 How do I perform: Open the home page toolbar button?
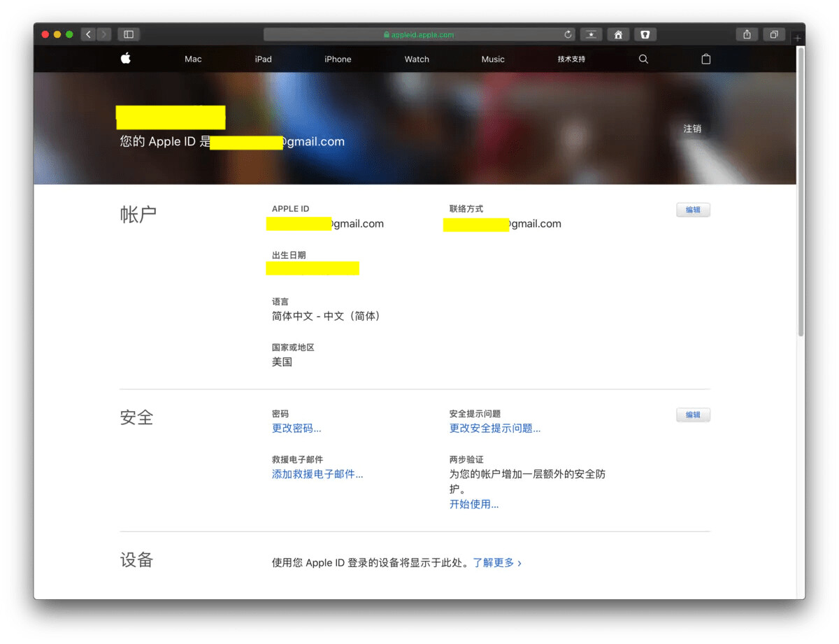pos(618,34)
